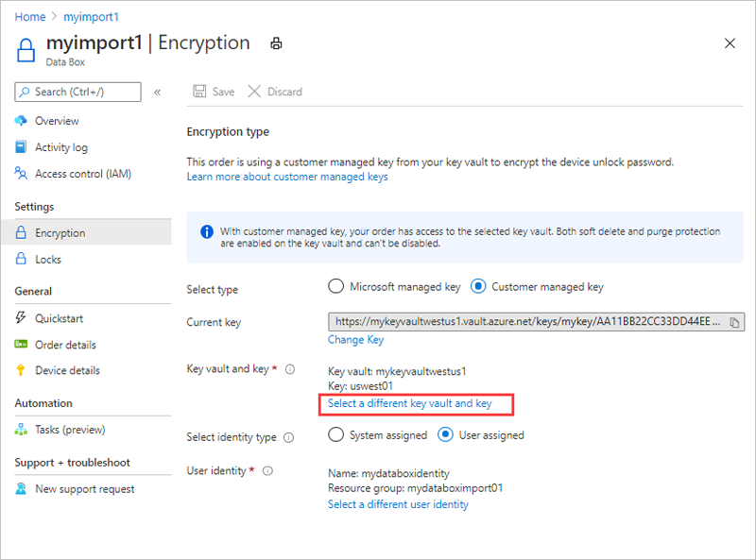Open Activity log from sidebar
Image resolution: width=756 pixels, height=560 pixels.
pos(60,147)
